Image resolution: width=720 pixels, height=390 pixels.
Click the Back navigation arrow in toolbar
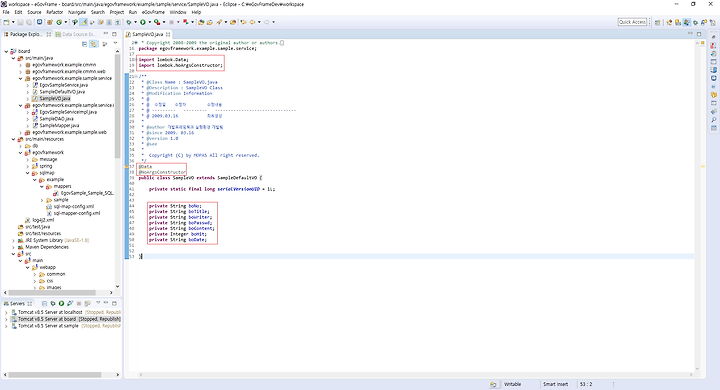252,22
